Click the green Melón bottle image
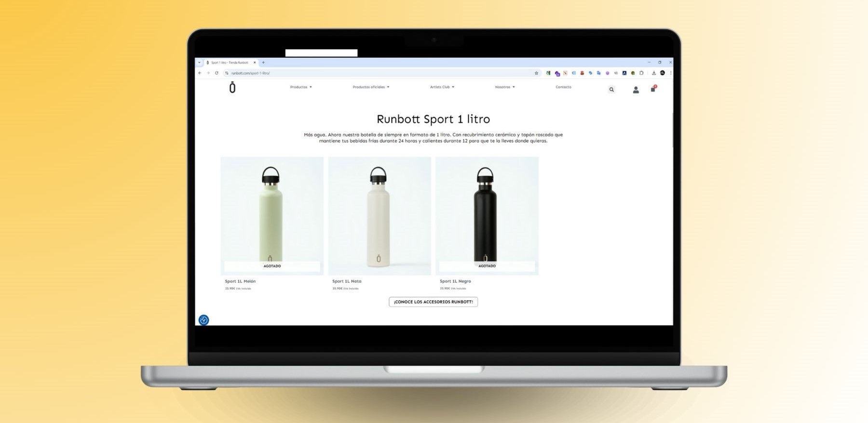This screenshot has height=423, width=868. (x=272, y=216)
